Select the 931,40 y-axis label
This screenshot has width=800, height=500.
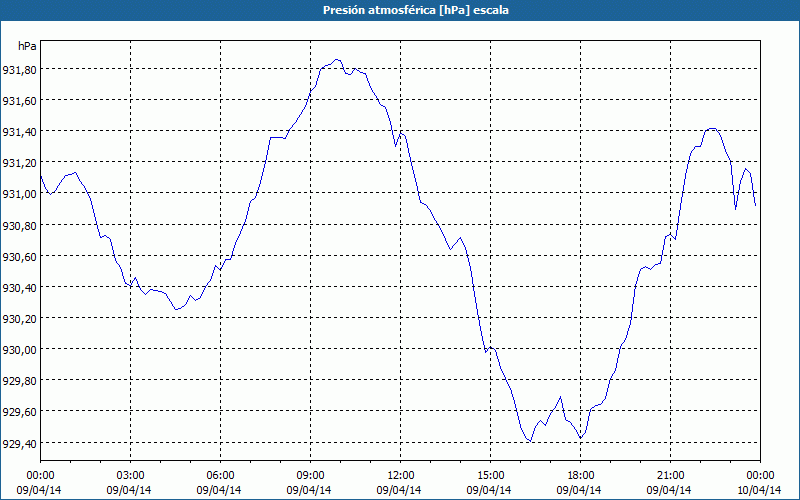19,132
